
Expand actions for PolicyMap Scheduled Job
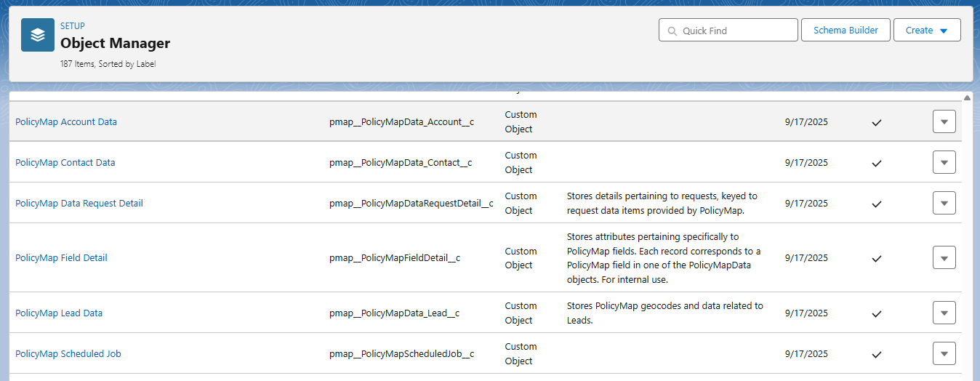point(944,354)
